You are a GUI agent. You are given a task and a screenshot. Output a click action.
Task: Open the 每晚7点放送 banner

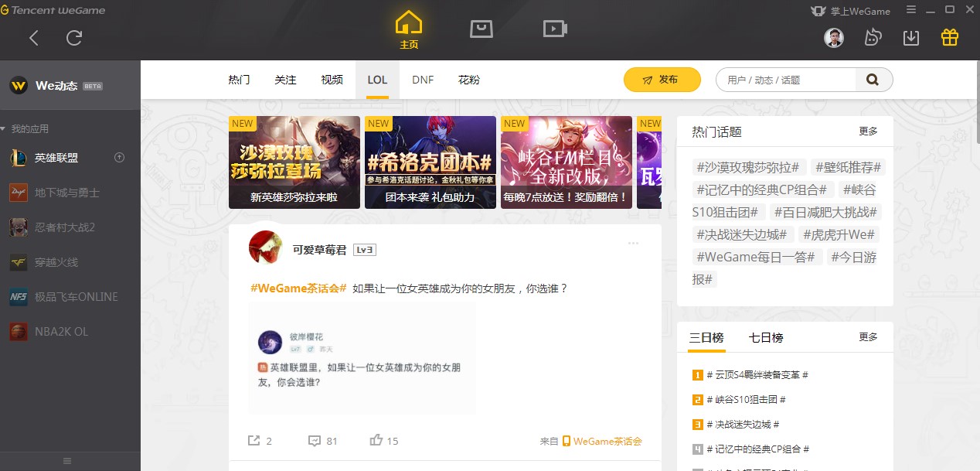coord(567,162)
